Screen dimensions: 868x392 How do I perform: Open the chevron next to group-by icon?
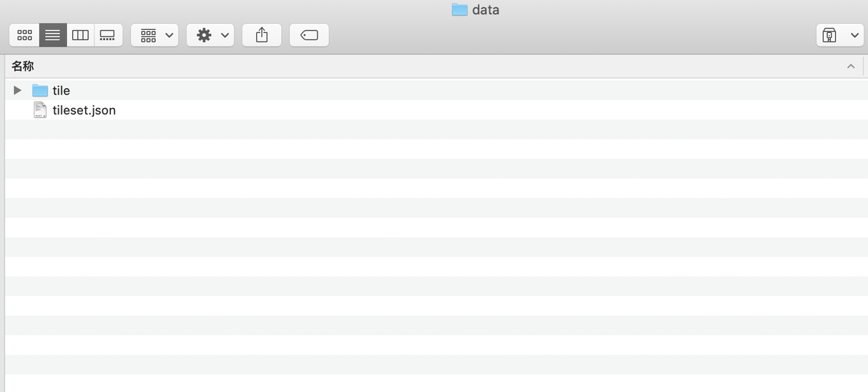click(x=170, y=36)
